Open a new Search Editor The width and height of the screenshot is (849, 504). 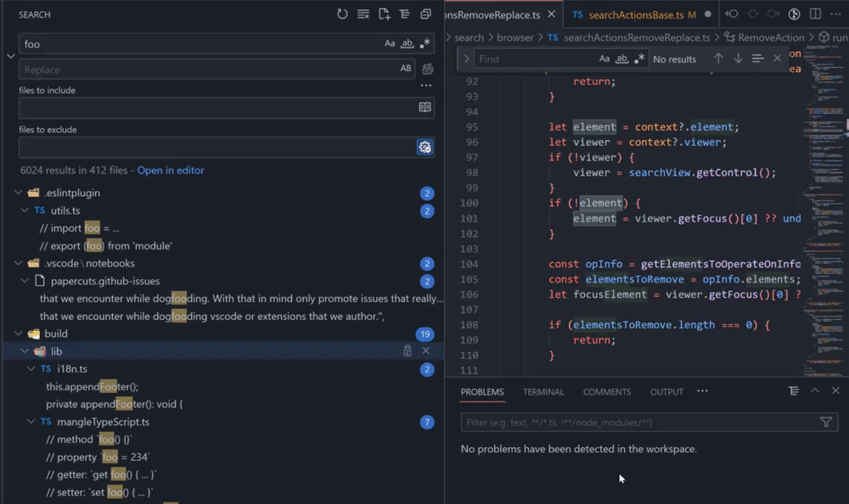[383, 14]
